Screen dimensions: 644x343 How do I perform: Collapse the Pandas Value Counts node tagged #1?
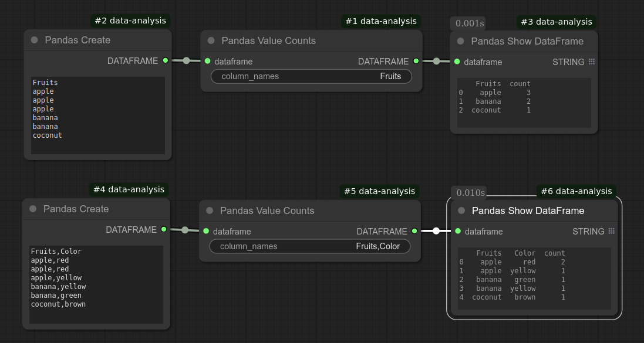coord(211,40)
